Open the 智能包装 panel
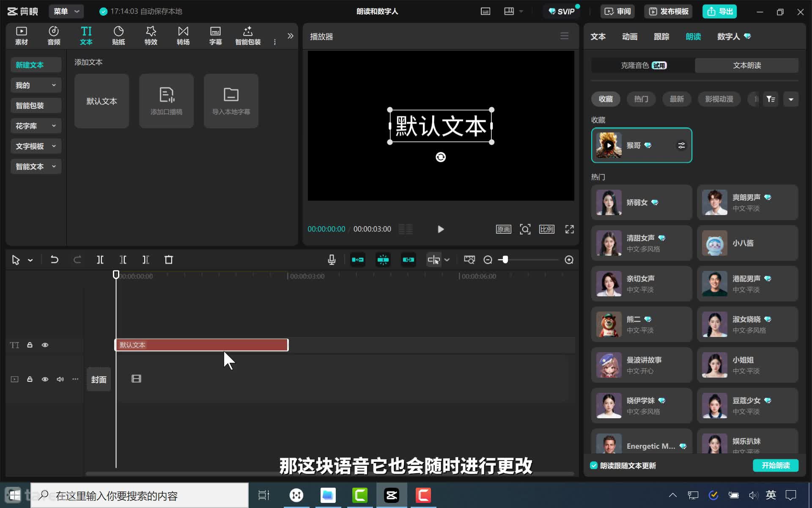The width and height of the screenshot is (812, 508). tap(248, 36)
